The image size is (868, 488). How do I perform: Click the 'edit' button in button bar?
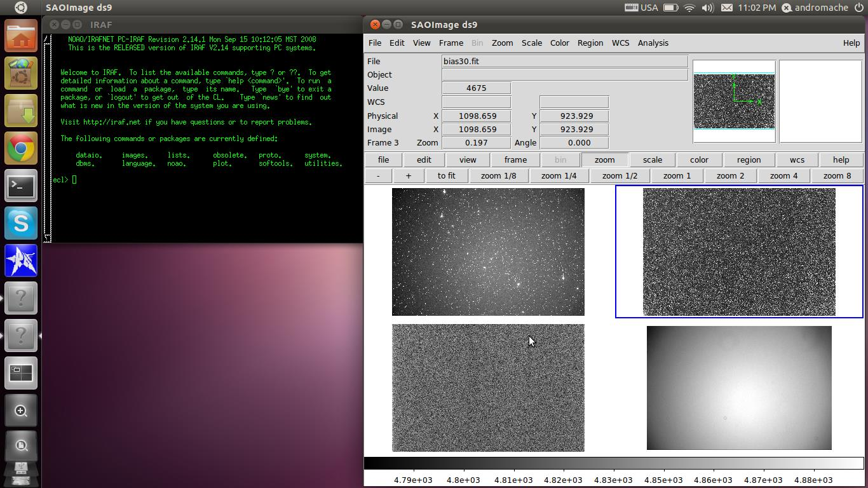(x=424, y=159)
